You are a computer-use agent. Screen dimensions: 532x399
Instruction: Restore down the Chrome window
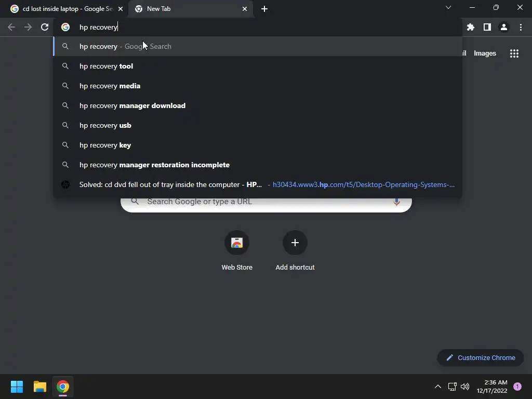(496, 7)
